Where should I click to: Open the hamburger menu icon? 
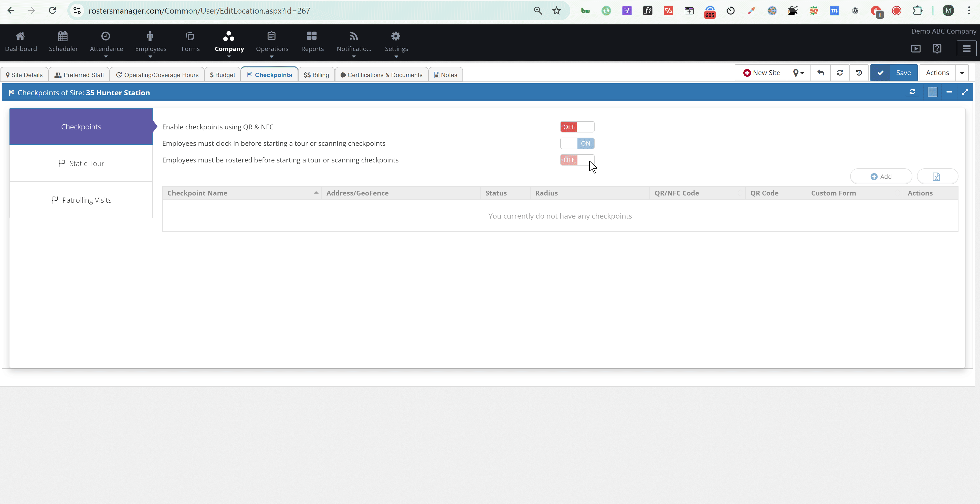pos(966,49)
